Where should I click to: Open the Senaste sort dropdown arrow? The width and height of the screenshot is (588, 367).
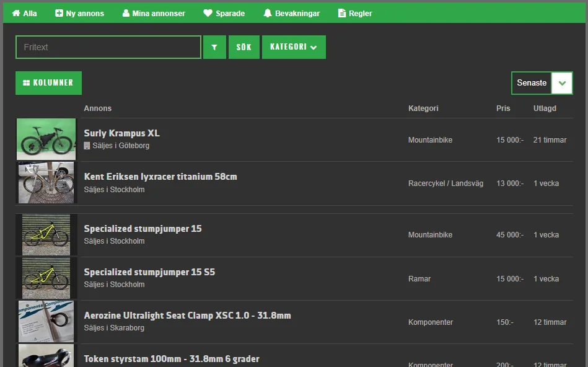coord(561,83)
